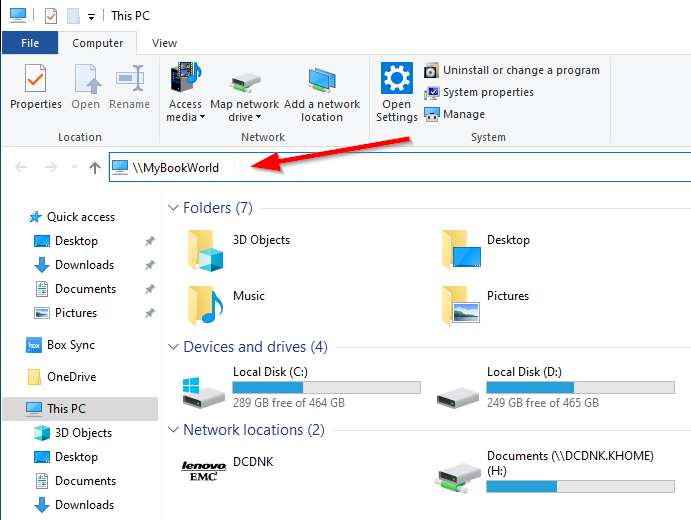
Task: Select the 3D Objects folder
Action: (x=239, y=250)
